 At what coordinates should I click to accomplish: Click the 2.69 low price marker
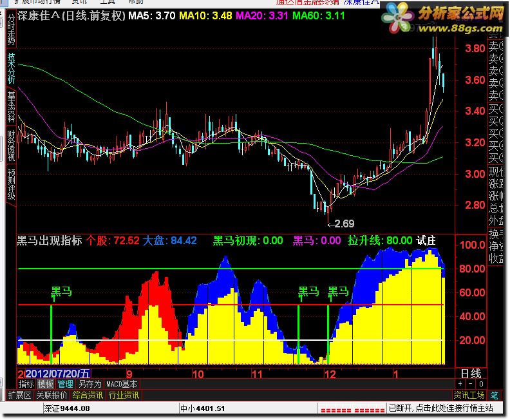(344, 224)
